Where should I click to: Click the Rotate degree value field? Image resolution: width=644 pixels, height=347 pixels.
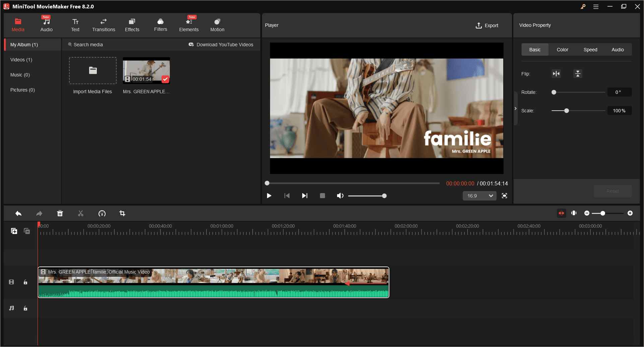point(620,92)
